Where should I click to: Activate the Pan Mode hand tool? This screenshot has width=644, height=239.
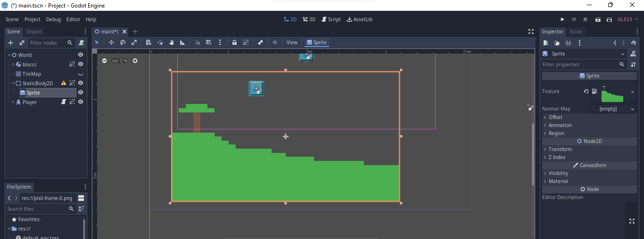point(171,42)
